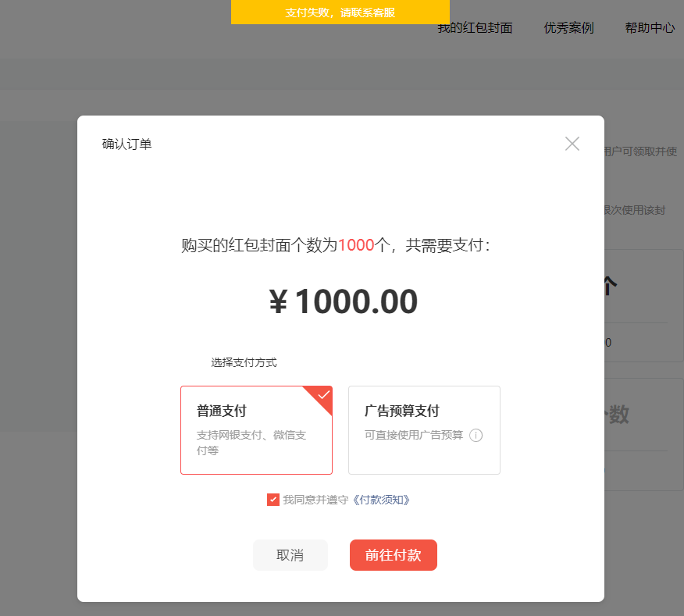The image size is (684, 616).
Task: Choose the 广告预算支付 payment option
Action: (424, 430)
